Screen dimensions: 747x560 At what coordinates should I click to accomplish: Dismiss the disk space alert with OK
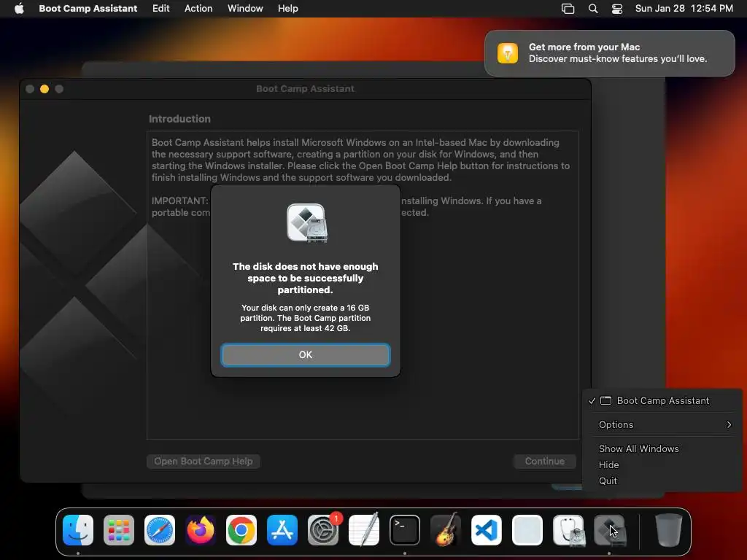[306, 355]
